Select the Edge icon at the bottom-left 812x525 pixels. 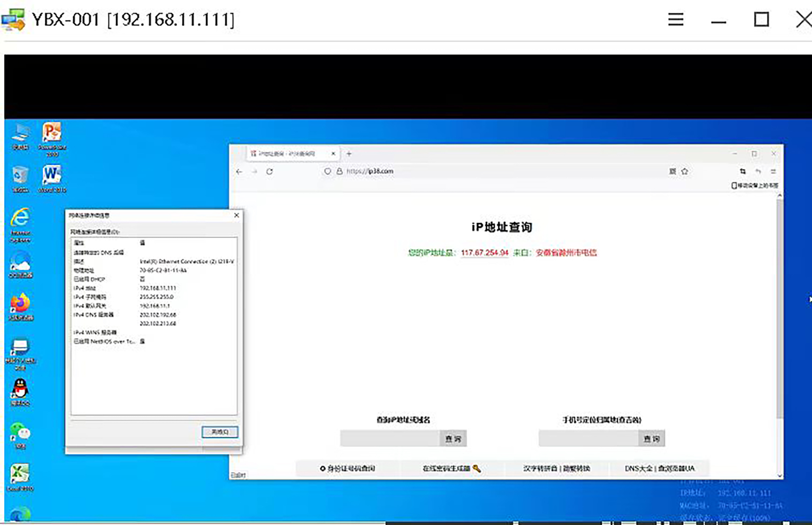[x=20, y=515]
